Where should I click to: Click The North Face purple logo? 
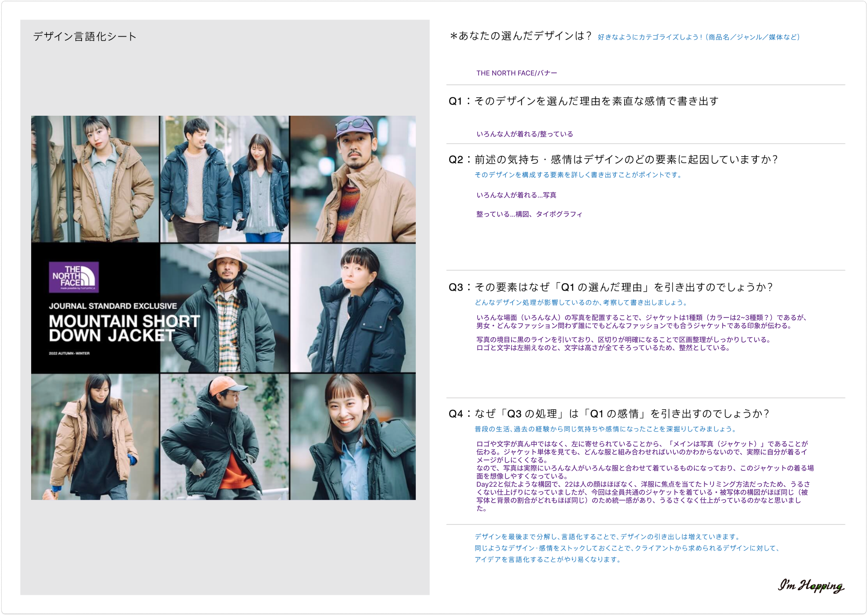[x=74, y=277]
